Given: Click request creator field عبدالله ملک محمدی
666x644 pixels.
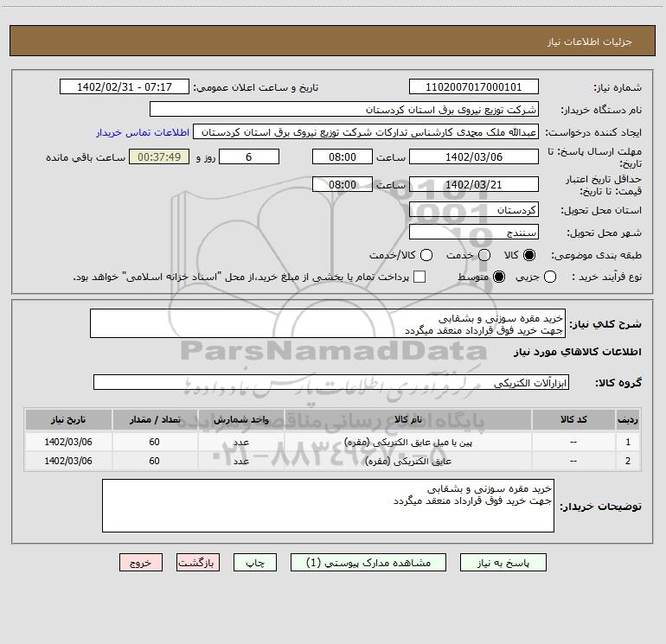Looking at the screenshot, I should [x=366, y=131].
